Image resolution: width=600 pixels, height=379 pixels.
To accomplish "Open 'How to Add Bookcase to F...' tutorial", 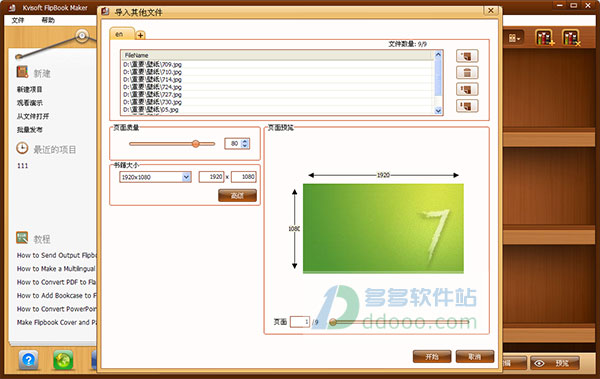I will click(x=57, y=296).
